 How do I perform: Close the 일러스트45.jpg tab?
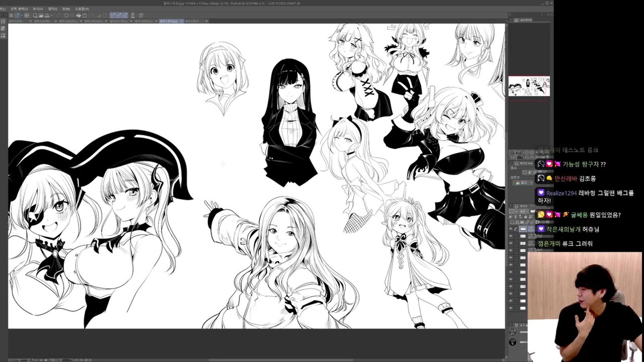click(181, 21)
